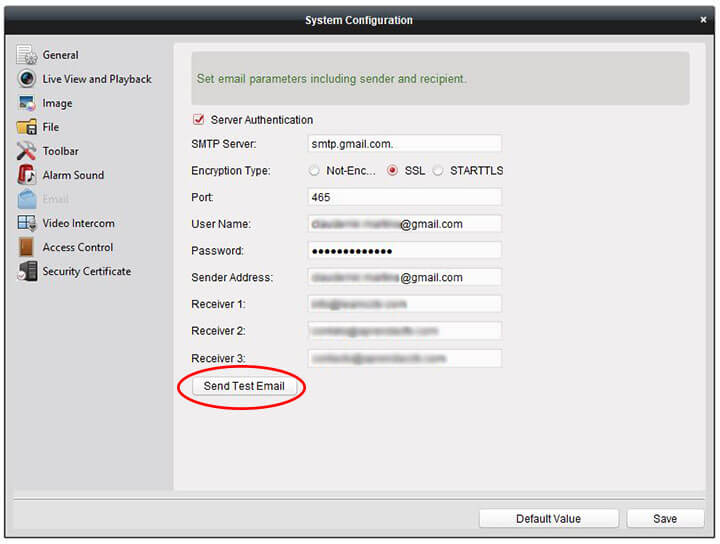Open Live View and Playback icon
Image resolution: width=720 pixels, height=544 pixels.
tap(27, 79)
